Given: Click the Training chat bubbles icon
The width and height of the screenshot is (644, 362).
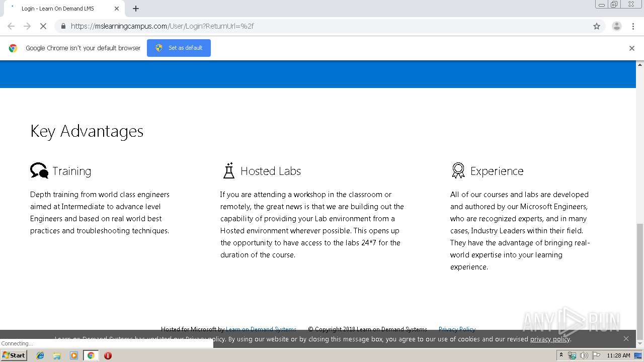Looking at the screenshot, I should (39, 170).
